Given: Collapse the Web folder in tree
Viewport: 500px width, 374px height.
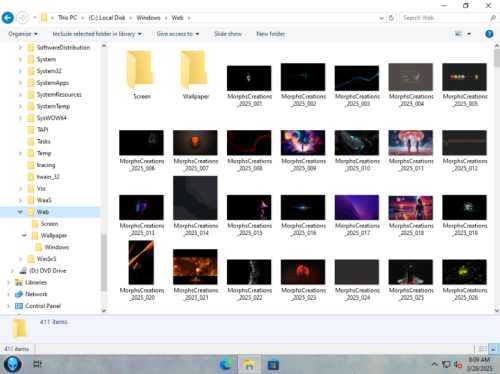Looking at the screenshot, I should (20, 212).
